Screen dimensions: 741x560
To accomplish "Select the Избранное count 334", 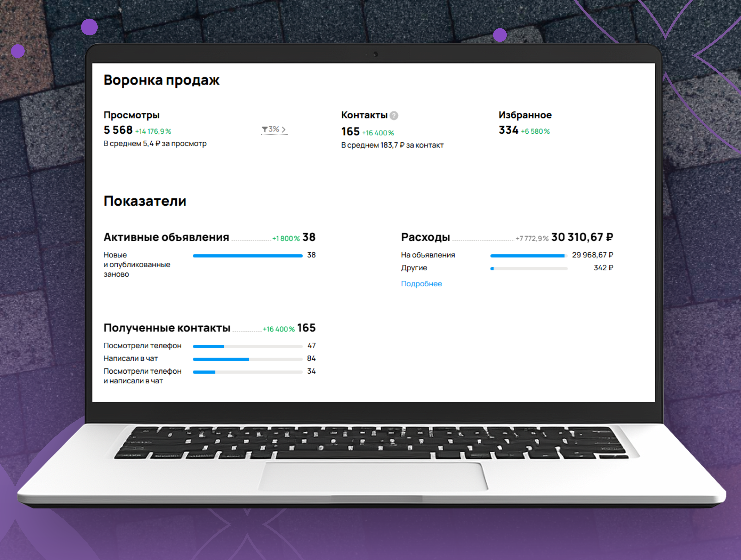I will tap(509, 130).
